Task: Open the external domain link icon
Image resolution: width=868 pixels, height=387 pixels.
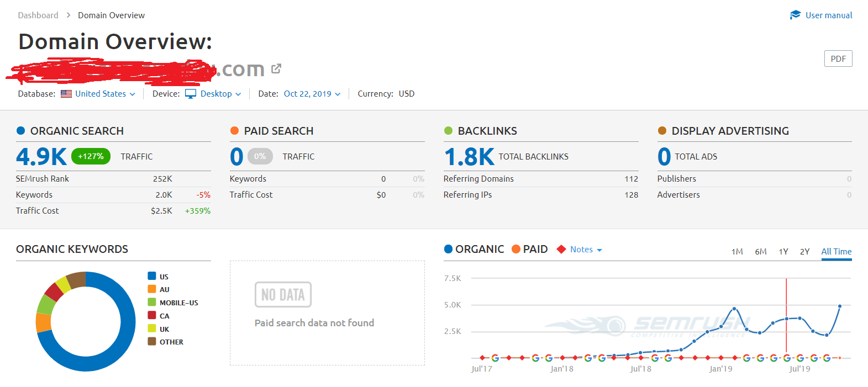Action: tap(276, 69)
